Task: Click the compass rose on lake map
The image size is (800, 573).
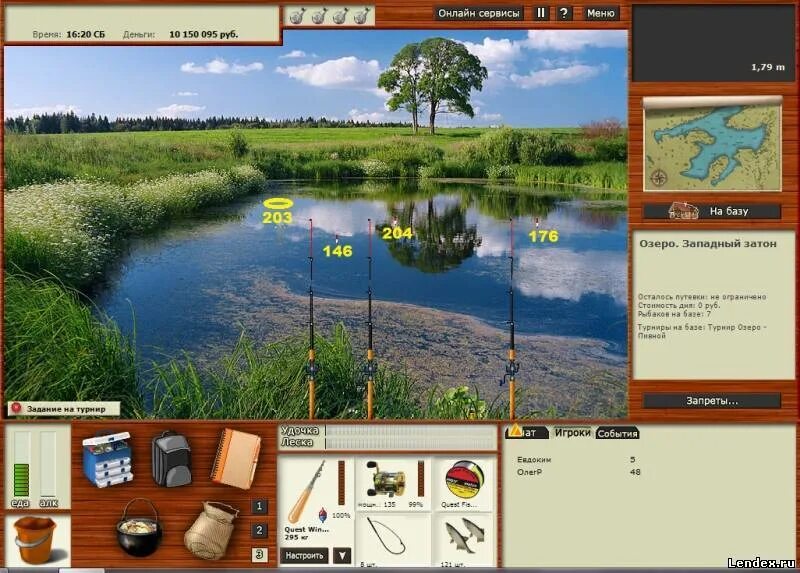Action: (x=659, y=178)
